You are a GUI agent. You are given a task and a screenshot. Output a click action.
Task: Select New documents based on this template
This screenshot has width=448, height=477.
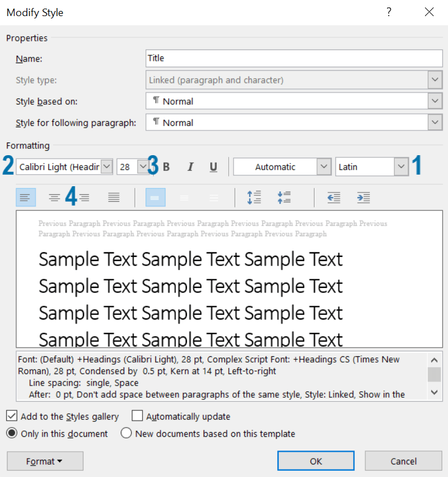point(127,434)
